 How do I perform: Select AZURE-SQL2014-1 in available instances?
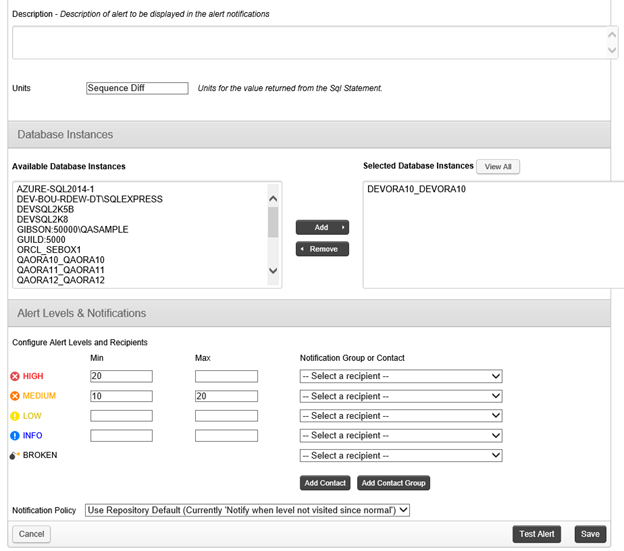[55, 189]
